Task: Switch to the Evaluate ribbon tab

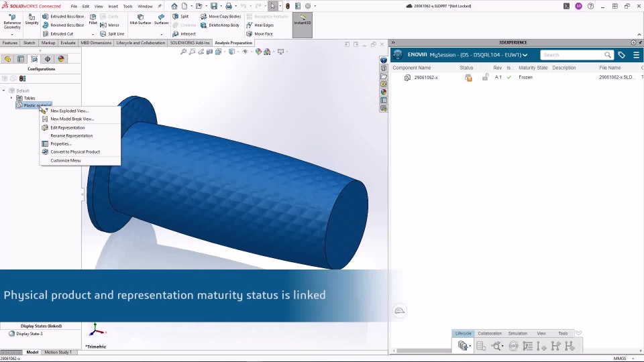Action: pos(68,43)
